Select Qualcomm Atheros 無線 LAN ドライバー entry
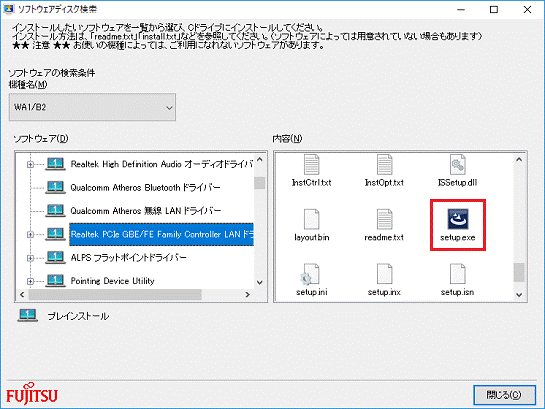This screenshot has height=409, width=545. pyautogui.click(x=146, y=211)
